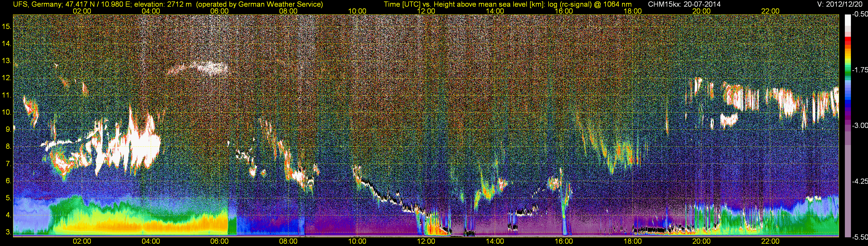Click the '12:00' label on the bottom time axis
Image resolution: width=868 pixels, height=246 pixels.
point(426,241)
